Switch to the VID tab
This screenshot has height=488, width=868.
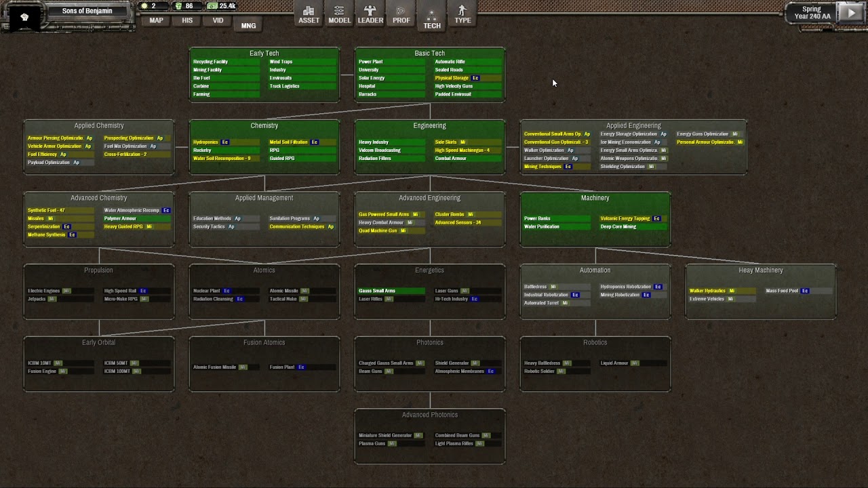point(218,20)
